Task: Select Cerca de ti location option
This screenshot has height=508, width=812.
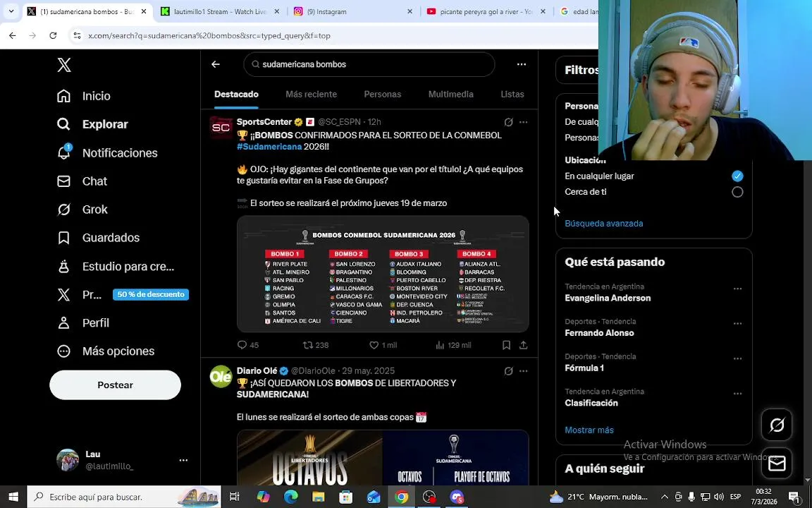Action: point(737,193)
